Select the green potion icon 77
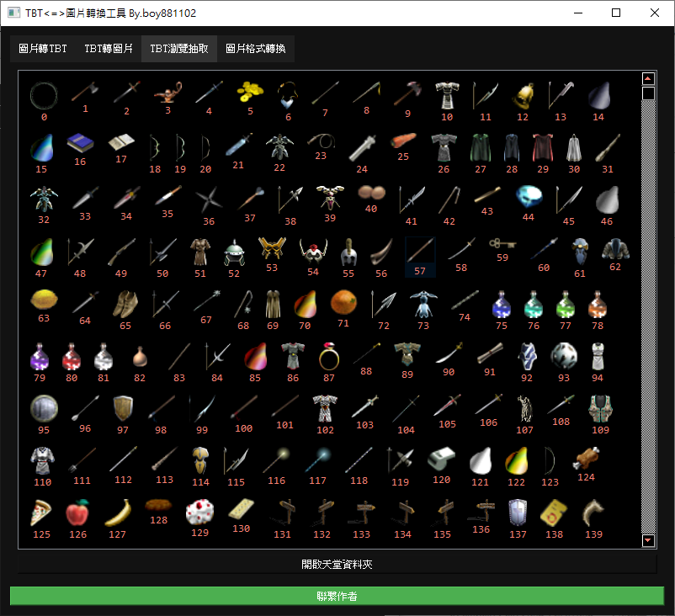Image resolution: width=675 pixels, height=616 pixels. click(566, 304)
